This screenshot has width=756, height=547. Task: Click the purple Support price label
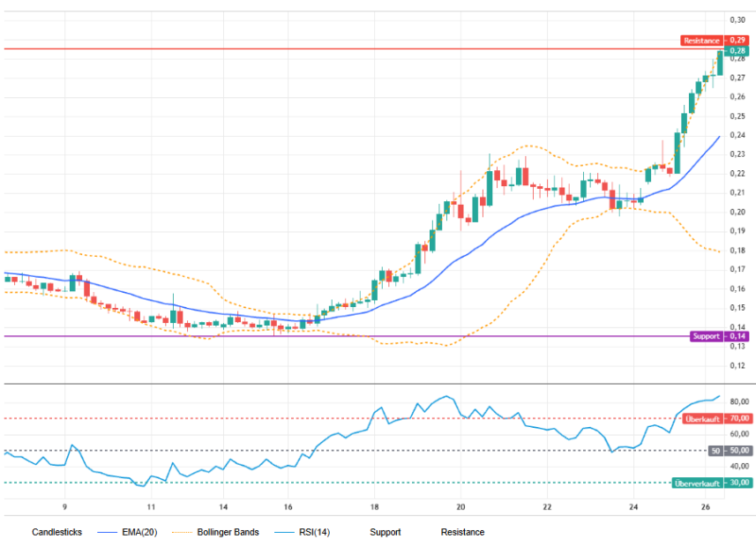[719, 336]
